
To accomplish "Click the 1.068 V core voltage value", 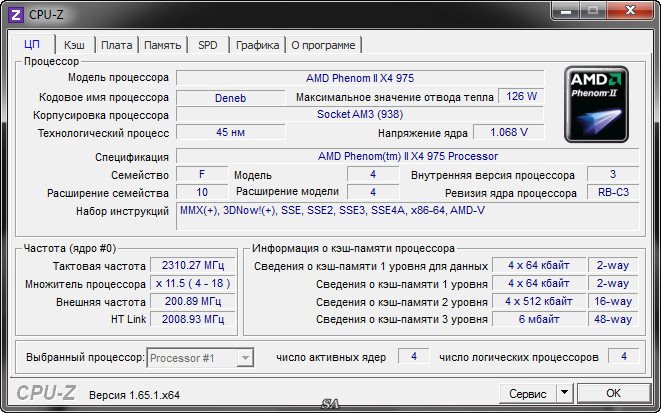I will click(509, 132).
